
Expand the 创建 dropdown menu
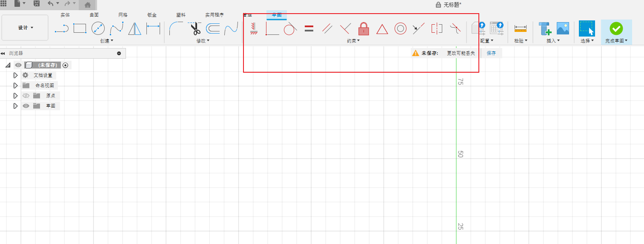coord(106,41)
